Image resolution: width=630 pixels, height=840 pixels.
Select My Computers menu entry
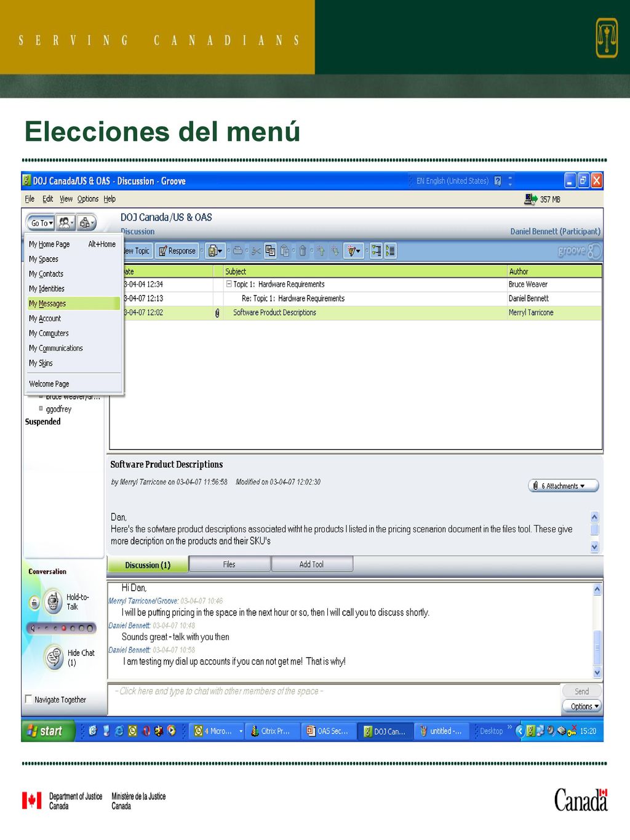[73, 333]
